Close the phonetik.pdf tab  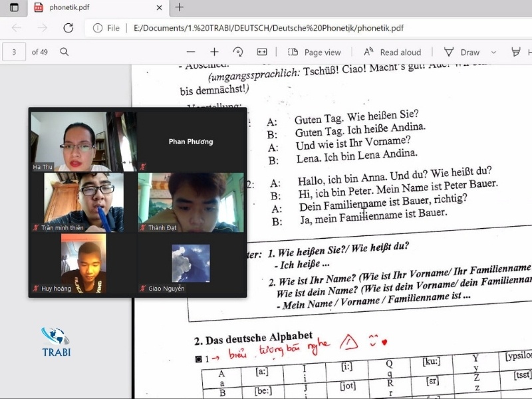[x=159, y=7]
